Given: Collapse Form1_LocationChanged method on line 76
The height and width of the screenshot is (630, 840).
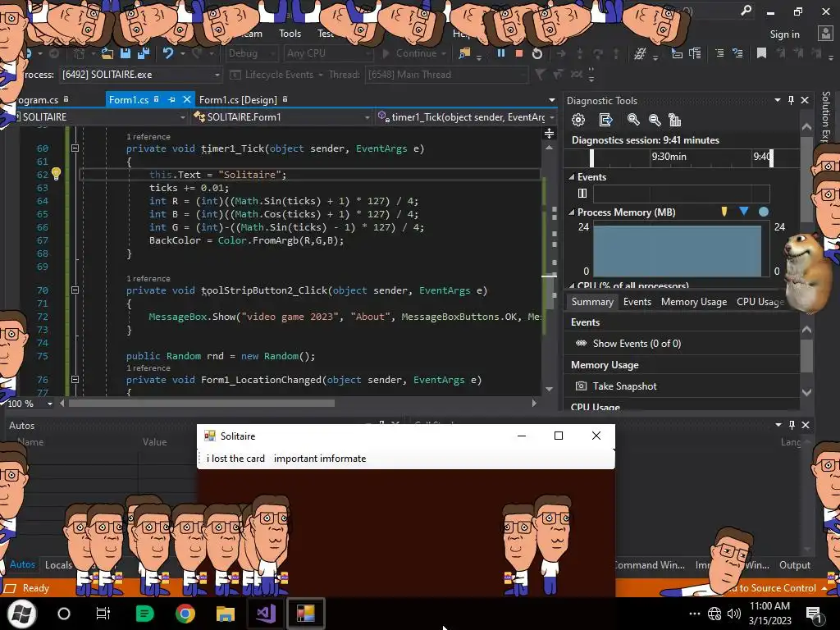Looking at the screenshot, I should (75, 379).
